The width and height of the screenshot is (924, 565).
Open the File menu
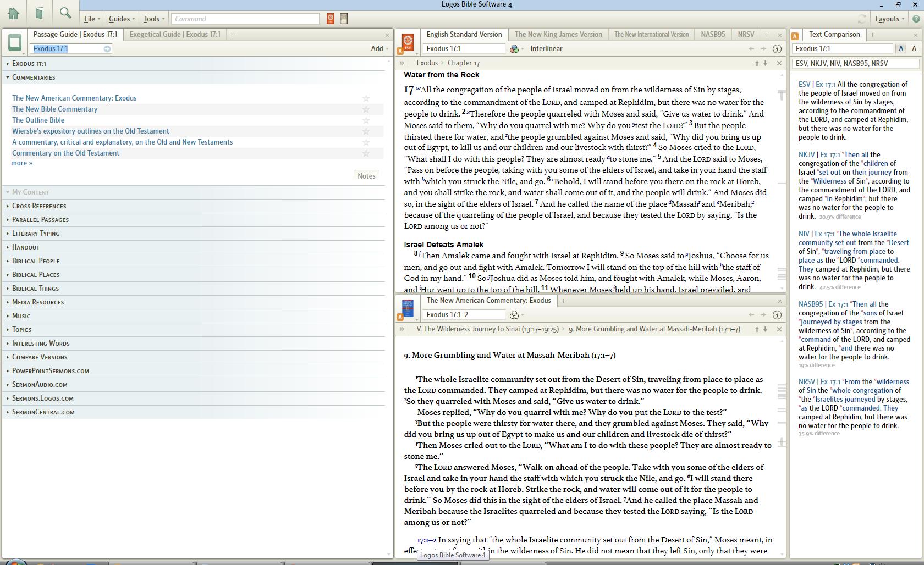[92, 19]
